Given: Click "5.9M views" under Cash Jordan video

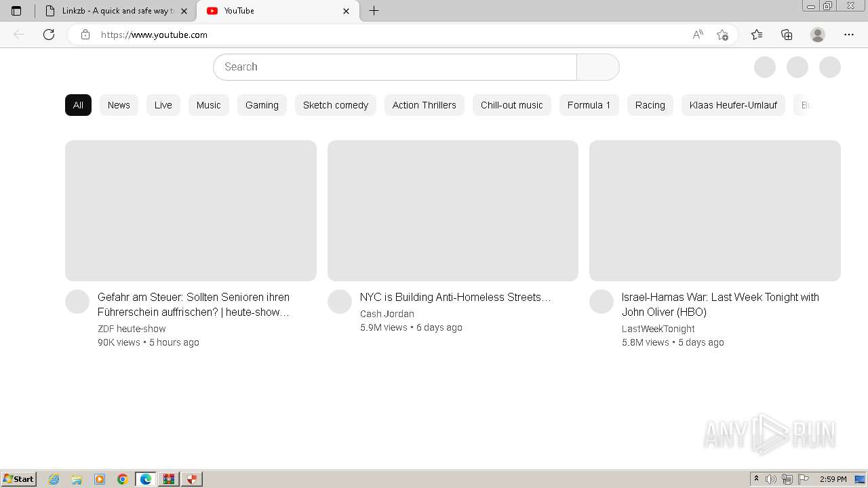Looking at the screenshot, I should 384,327.
